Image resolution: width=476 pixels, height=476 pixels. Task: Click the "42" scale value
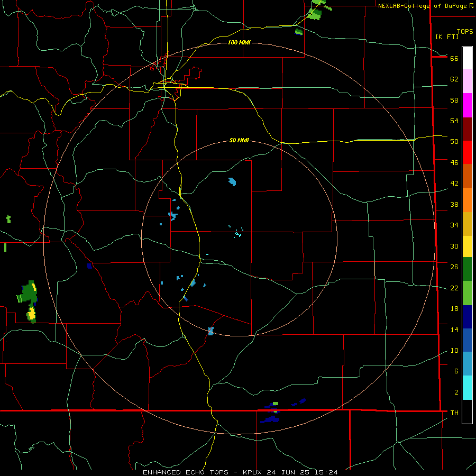pos(454,184)
